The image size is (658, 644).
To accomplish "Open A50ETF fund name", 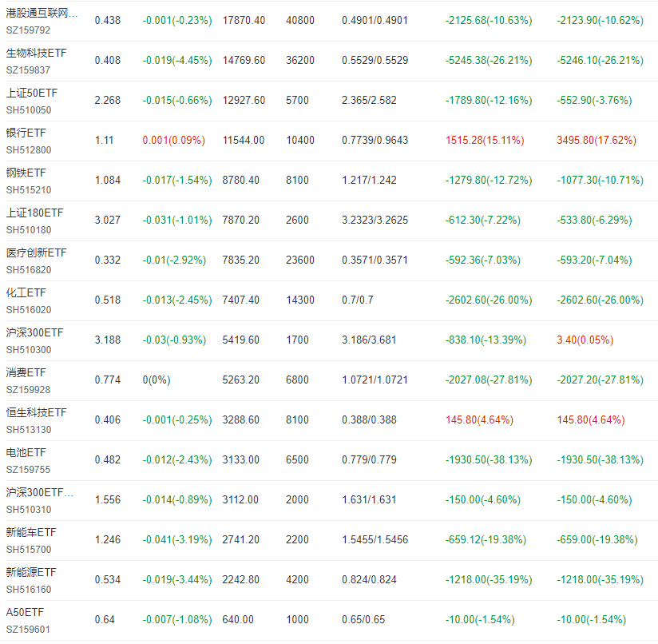I will (25, 612).
